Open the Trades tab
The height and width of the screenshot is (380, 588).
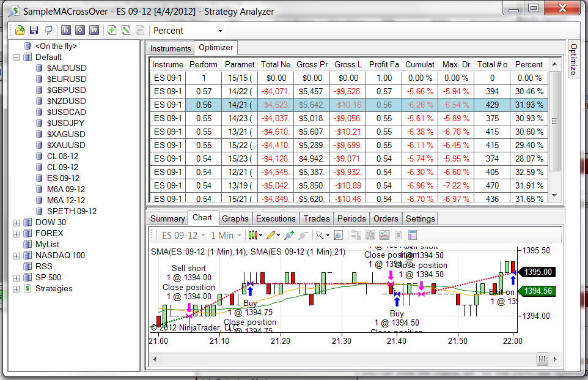coord(317,218)
